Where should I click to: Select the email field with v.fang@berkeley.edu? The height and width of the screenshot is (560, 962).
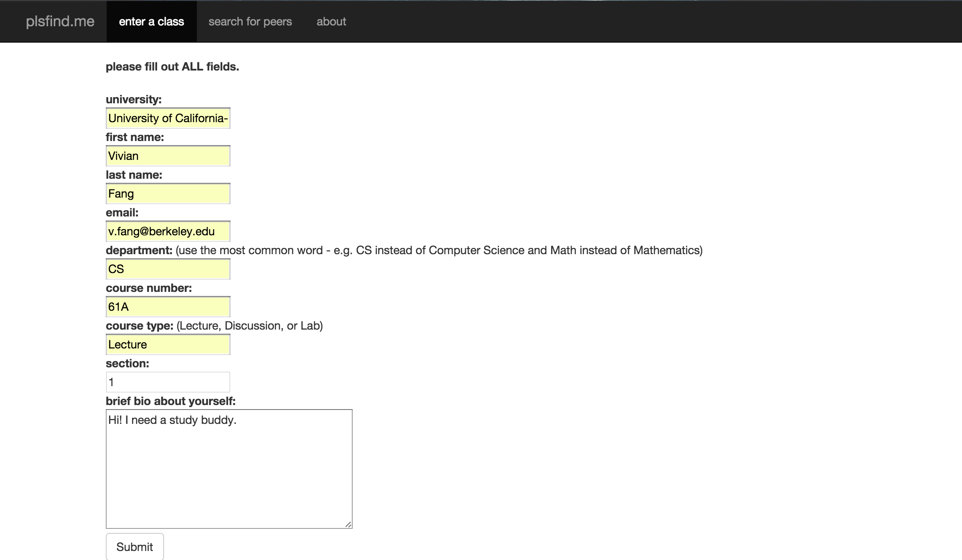[x=168, y=231]
